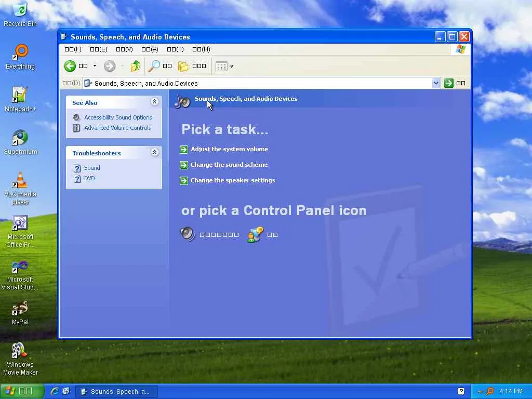Click Adjust the system volume task
Image resolution: width=532 pixels, height=399 pixels.
[x=229, y=149]
